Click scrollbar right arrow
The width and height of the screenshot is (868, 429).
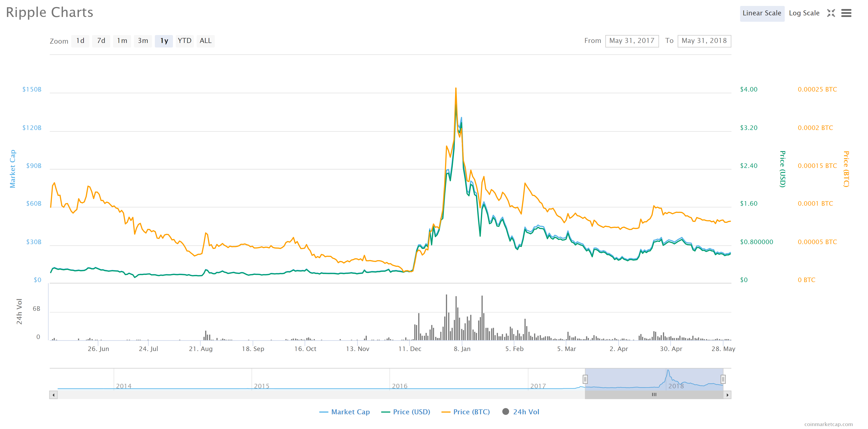[x=727, y=395]
